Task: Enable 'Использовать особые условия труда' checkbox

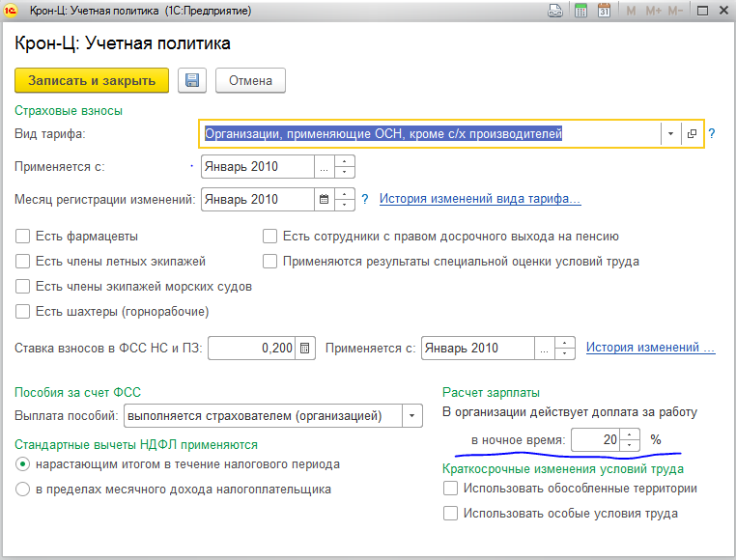Action: (x=450, y=513)
